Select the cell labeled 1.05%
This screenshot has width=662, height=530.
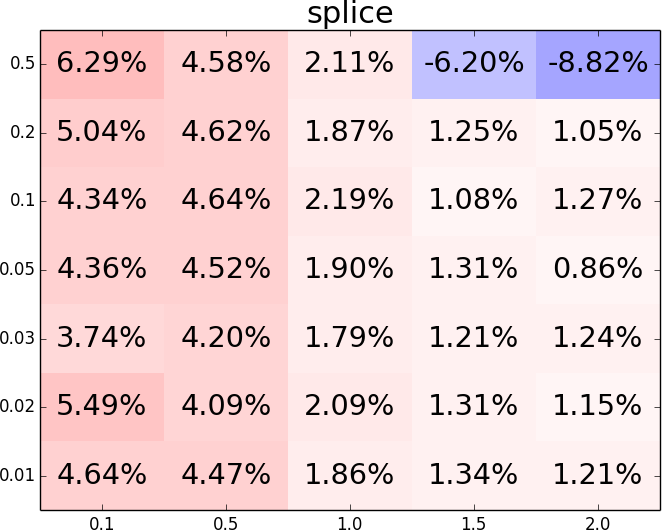click(598, 132)
